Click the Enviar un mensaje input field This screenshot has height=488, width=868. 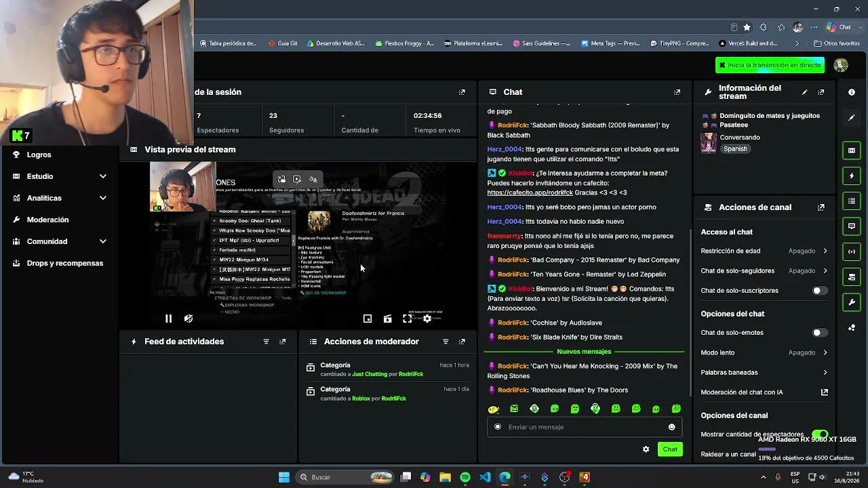pyautogui.click(x=585, y=427)
